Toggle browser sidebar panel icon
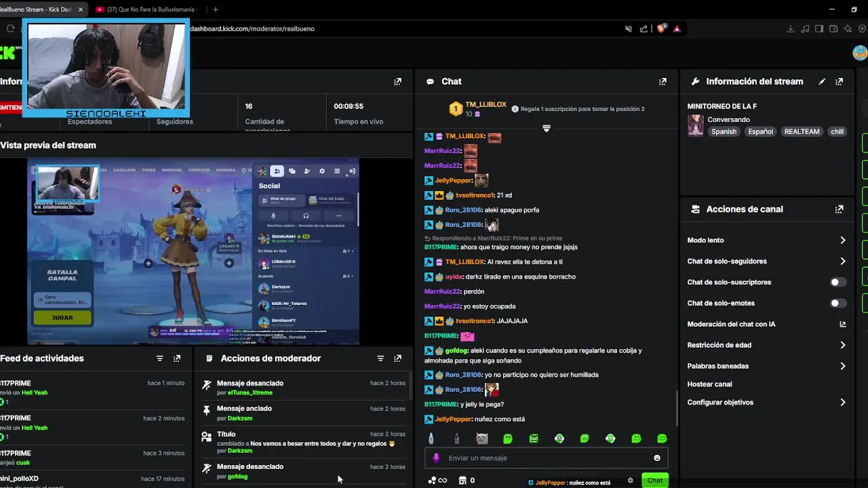868x488 pixels. point(819,28)
